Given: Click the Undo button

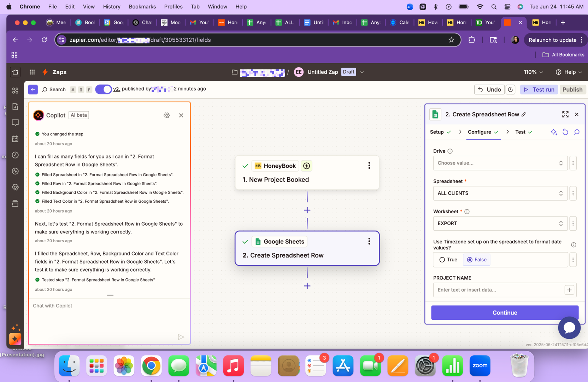Looking at the screenshot, I should (489, 89).
